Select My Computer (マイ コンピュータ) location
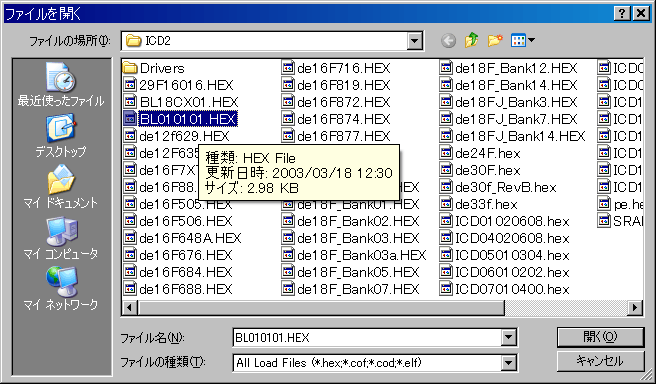656x384 pixels. pos(61,237)
